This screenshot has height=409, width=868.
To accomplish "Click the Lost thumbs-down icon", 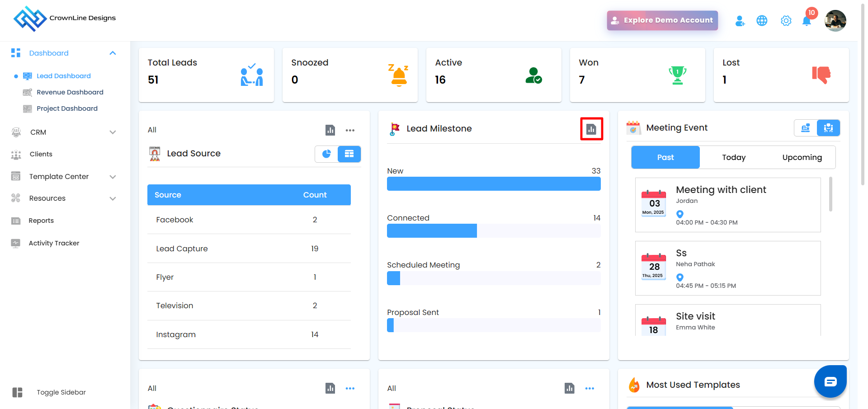I will coord(821,75).
